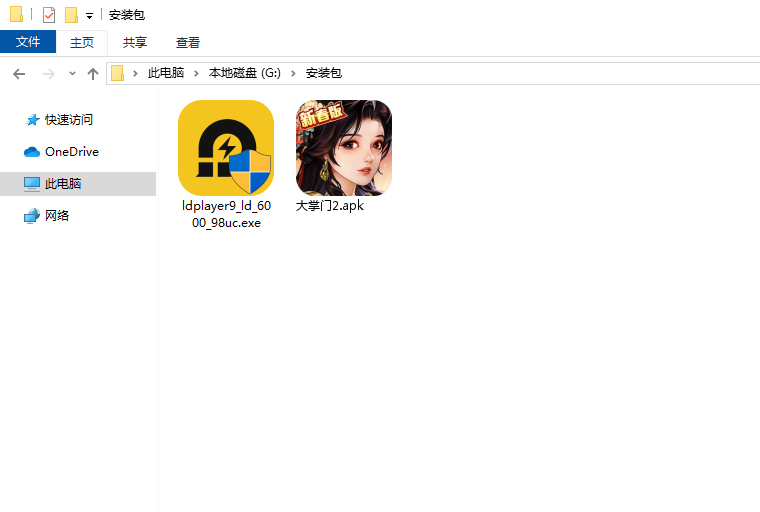Click the quick access star icon
Screen dimensions: 760x512
[32, 120]
